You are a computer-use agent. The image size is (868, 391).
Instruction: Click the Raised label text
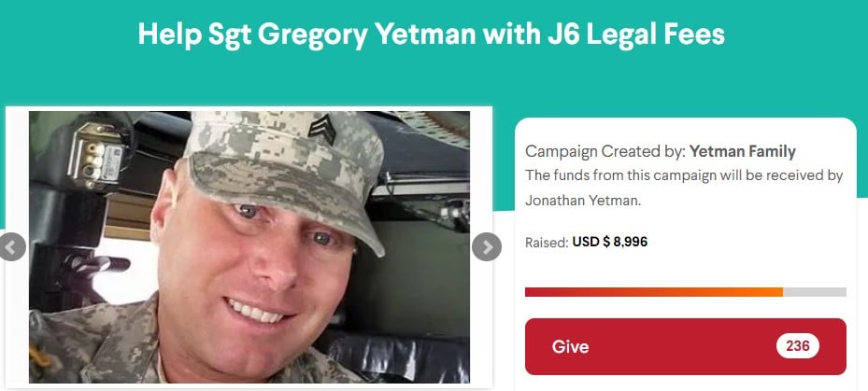(x=547, y=243)
